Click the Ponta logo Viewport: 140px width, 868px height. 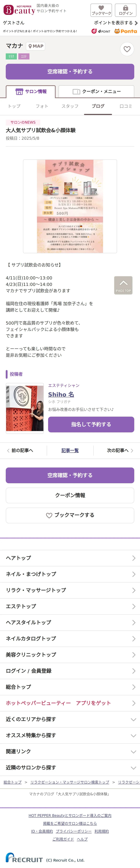click(x=126, y=31)
